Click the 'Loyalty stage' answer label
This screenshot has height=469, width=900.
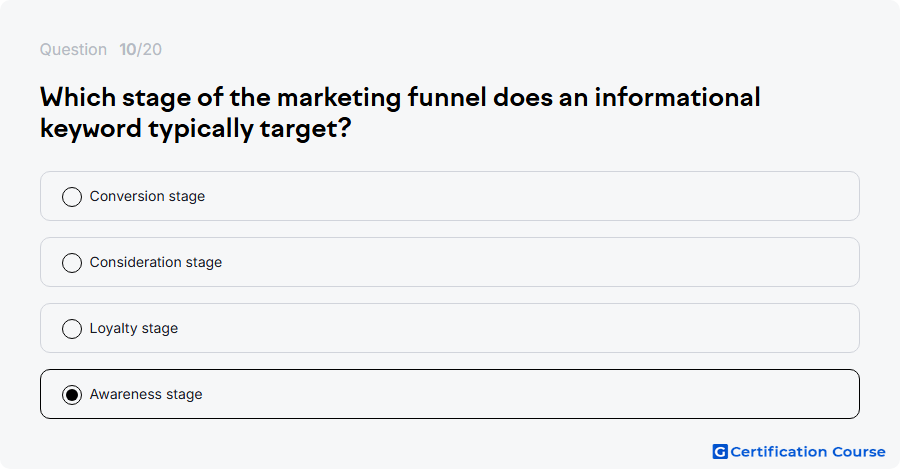[x=134, y=328]
